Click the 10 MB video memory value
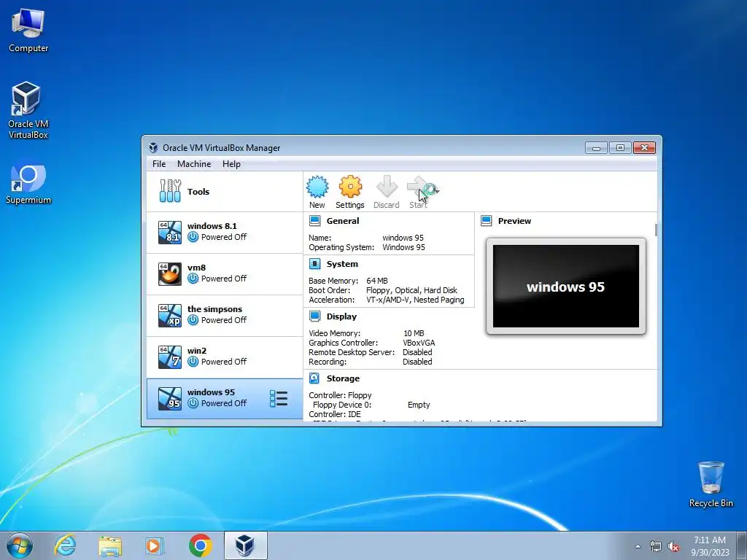Screen dimensions: 747x560 pyautogui.click(x=414, y=332)
